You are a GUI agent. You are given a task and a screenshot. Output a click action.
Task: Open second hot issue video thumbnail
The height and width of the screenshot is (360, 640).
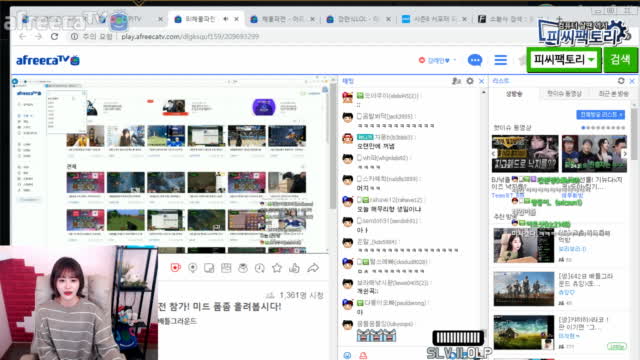[x=594, y=154]
